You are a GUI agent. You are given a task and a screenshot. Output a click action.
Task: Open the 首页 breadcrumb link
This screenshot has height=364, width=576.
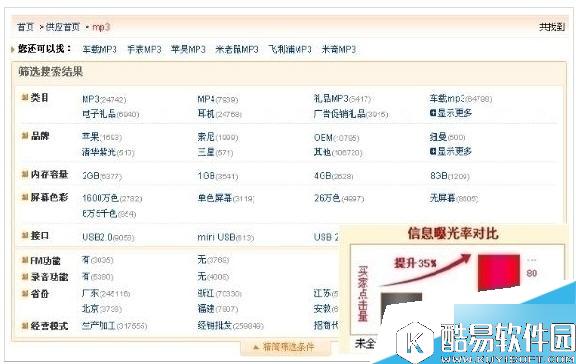tap(25, 27)
